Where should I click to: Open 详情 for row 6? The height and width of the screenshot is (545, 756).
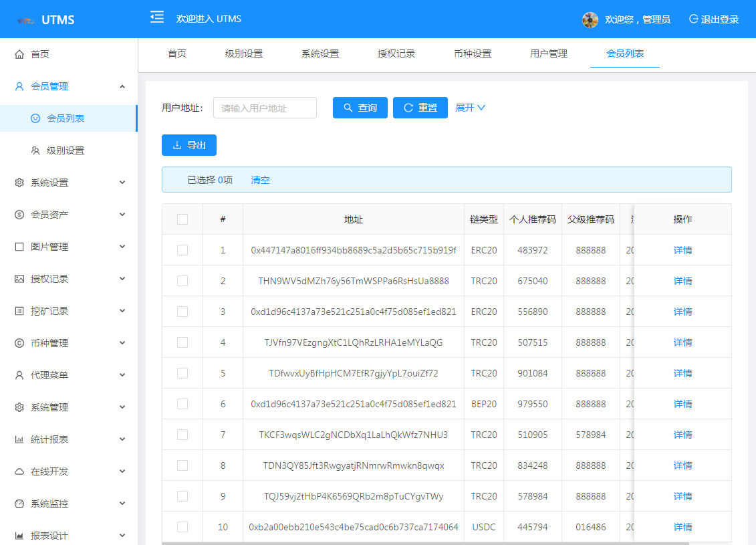682,404
